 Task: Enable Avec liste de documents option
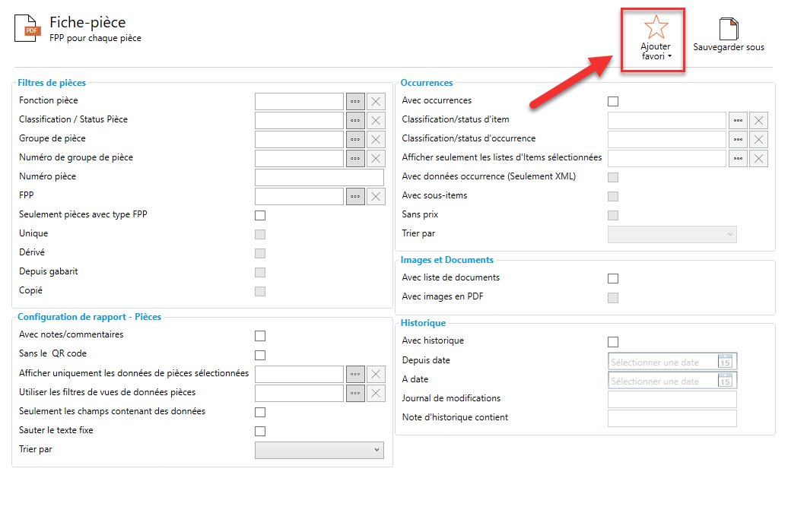(613, 279)
